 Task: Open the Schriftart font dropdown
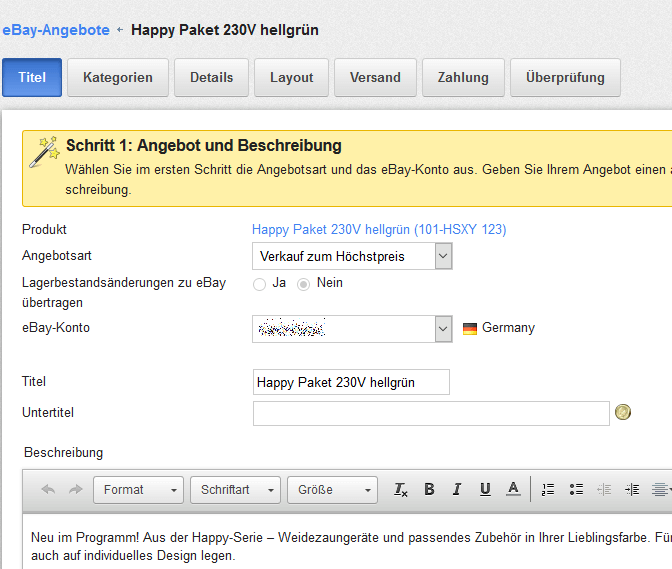click(x=235, y=490)
